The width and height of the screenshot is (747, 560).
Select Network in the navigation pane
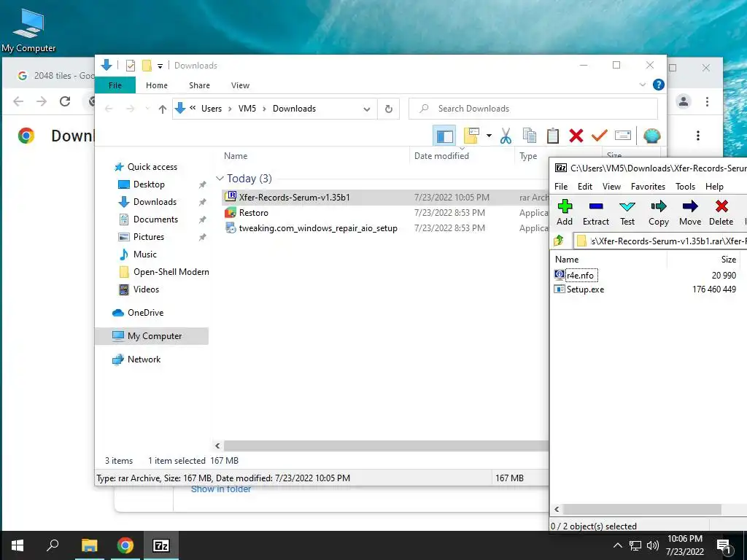144,359
